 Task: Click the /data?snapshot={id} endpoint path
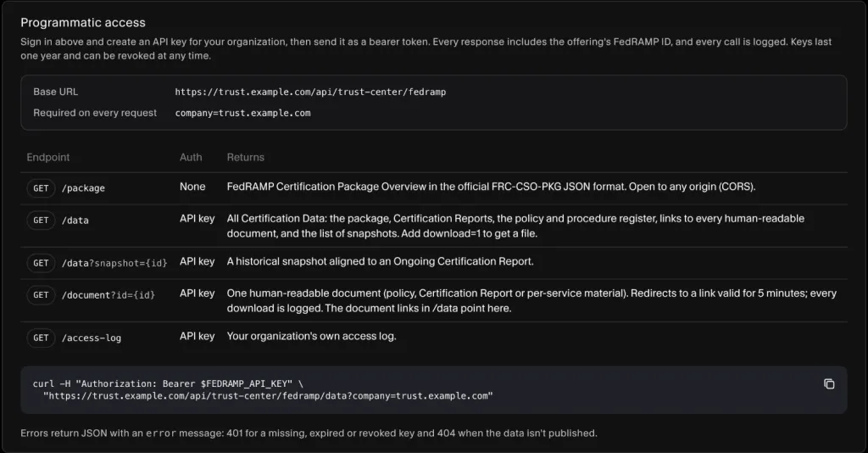(x=114, y=263)
